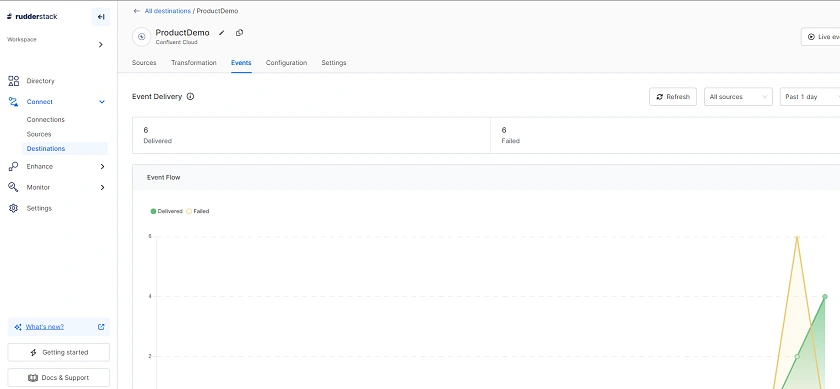This screenshot has width=840, height=389.
Task: Go to Sources page in sidebar
Action: 39,134
